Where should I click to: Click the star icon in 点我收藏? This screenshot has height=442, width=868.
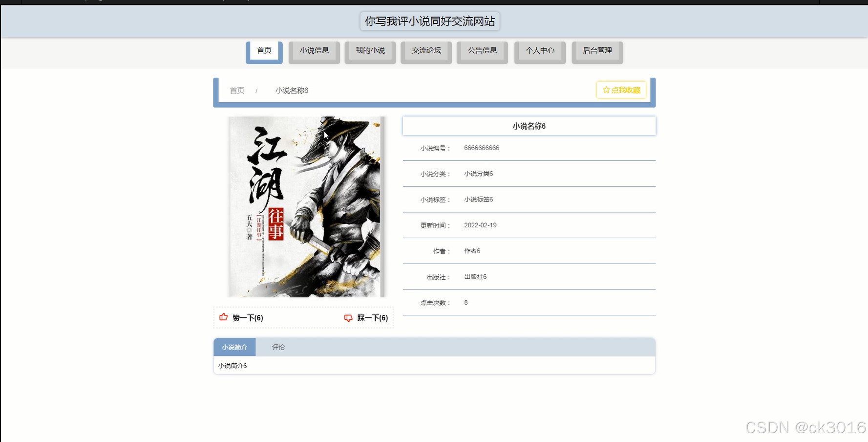point(606,90)
